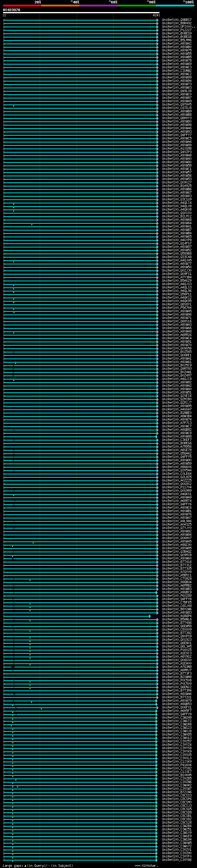197x868 pixels.
Task: Select hit UniRef100_P41606
Action: pos(176,765)
